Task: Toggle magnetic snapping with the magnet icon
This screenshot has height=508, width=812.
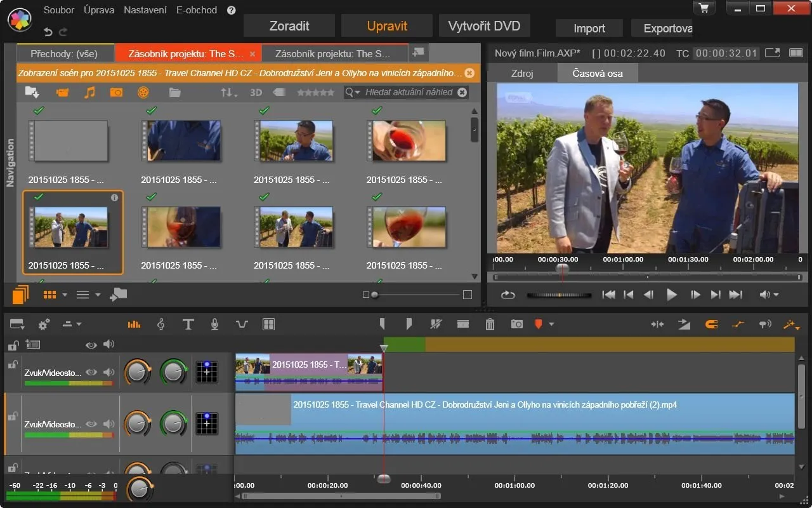Action: (711, 324)
